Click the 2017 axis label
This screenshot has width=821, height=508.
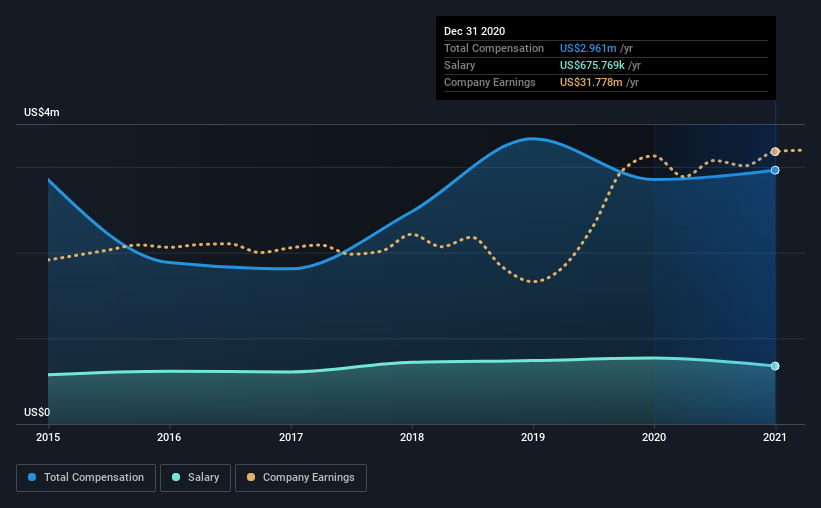[x=291, y=437]
